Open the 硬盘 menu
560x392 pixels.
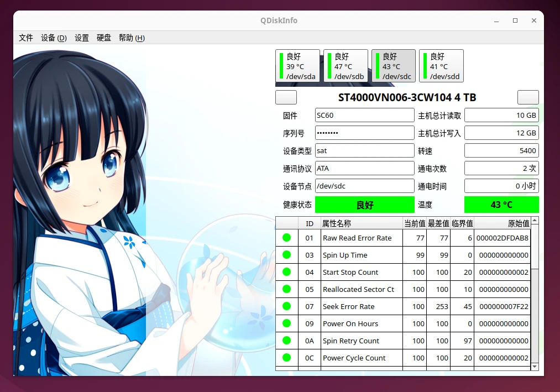[x=104, y=38]
